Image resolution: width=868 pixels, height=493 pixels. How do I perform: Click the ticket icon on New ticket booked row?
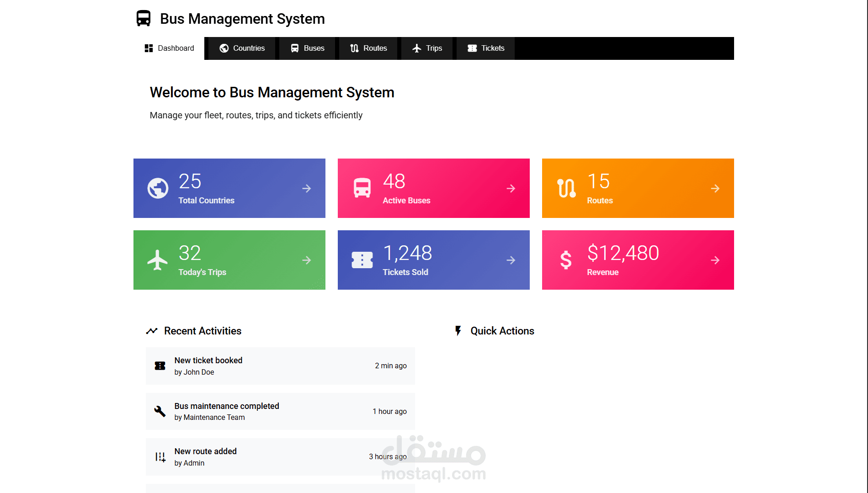point(160,366)
